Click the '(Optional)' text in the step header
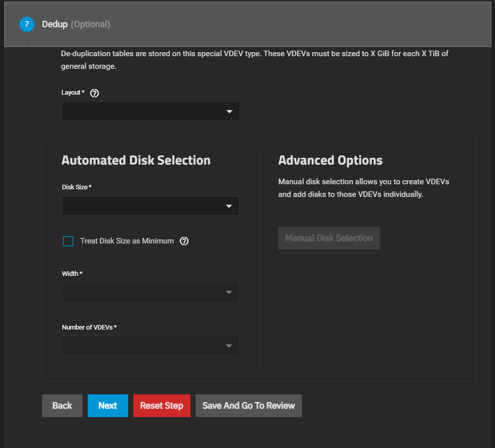Viewport: 495px width, 448px height. click(x=90, y=24)
